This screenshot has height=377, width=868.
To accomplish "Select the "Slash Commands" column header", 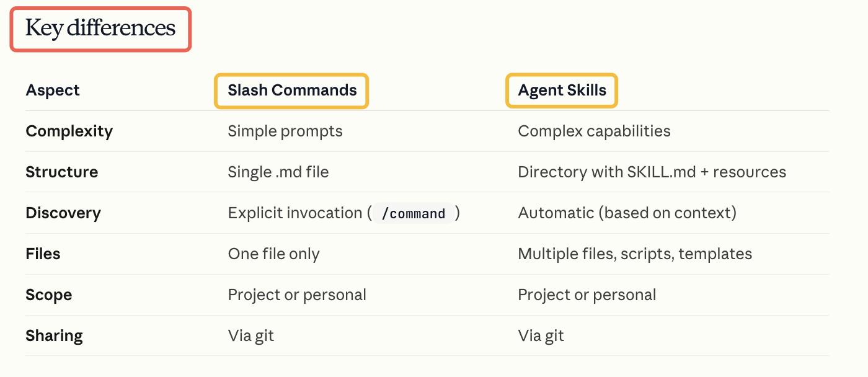I will point(292,91).
